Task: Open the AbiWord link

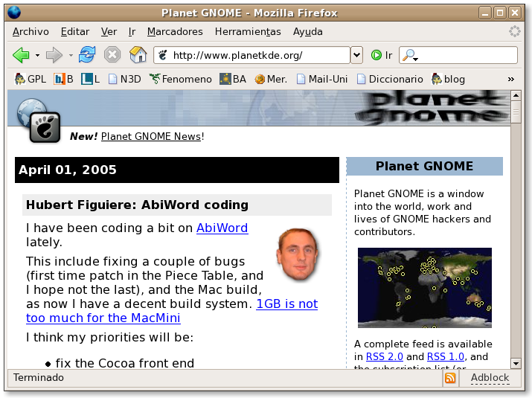Action: [222, 228]
